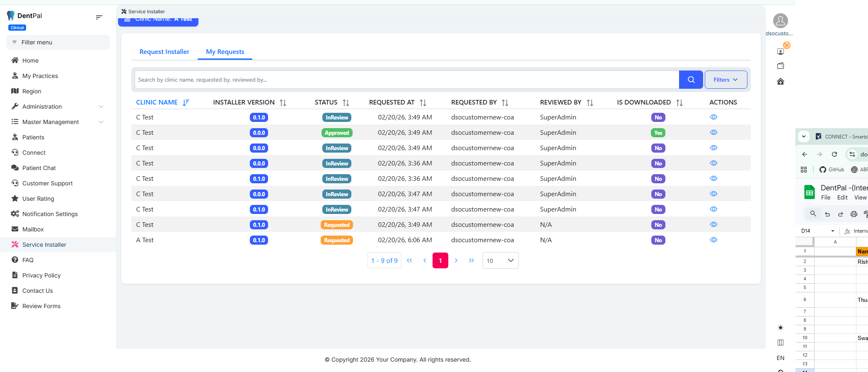Go to last page double chevron
Image resolution: width=868 pixels, height=372 pixels.
471,260
